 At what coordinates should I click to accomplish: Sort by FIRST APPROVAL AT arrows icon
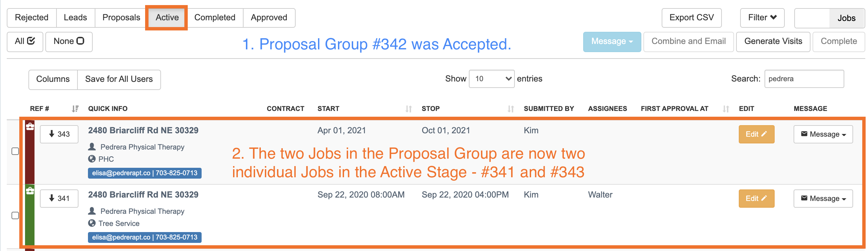point(726,109)
